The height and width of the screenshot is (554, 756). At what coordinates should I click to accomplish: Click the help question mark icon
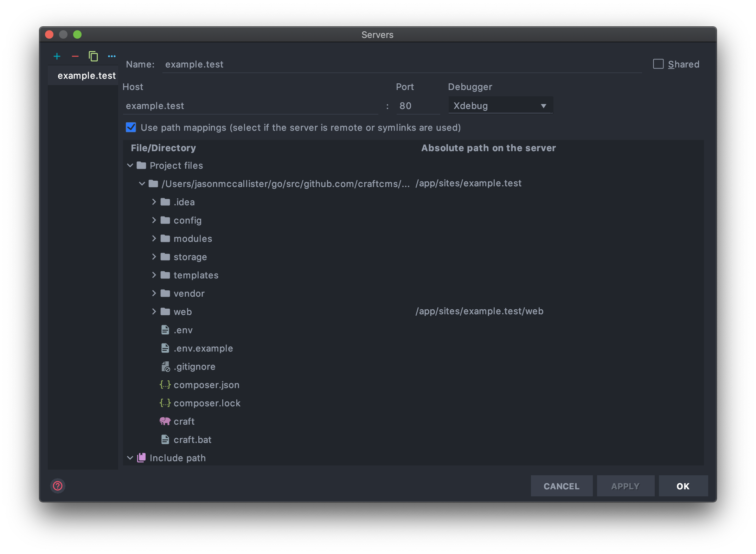58,486
